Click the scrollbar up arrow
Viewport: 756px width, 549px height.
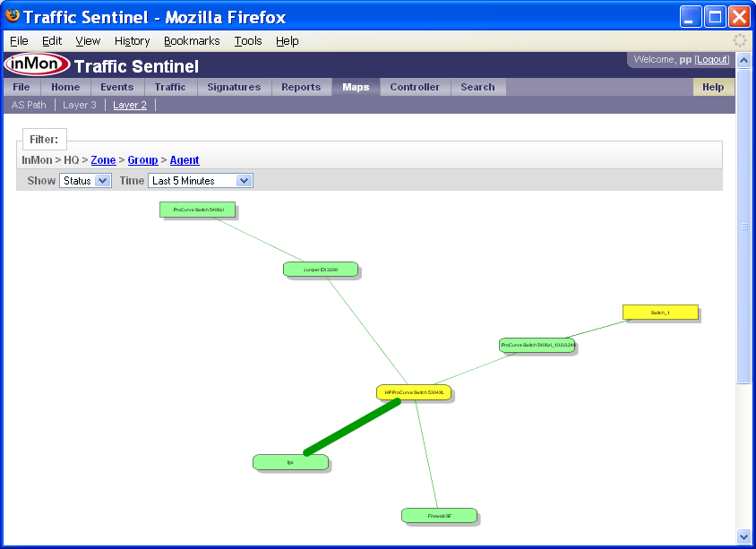point(743,61)
